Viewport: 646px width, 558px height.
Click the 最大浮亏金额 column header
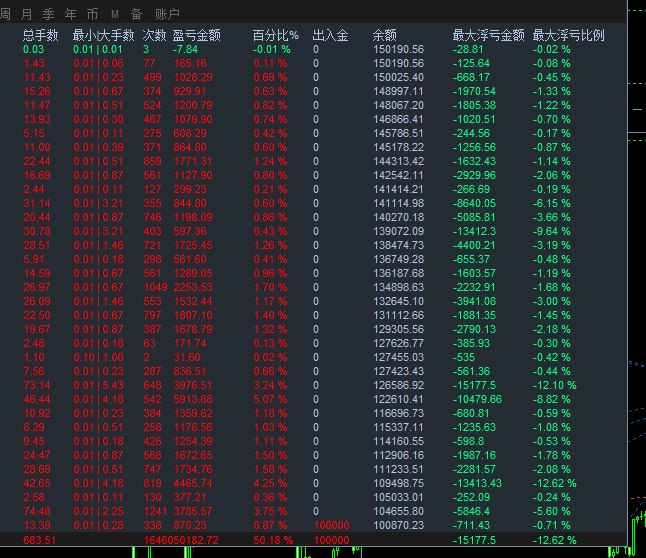click(489, 35)
